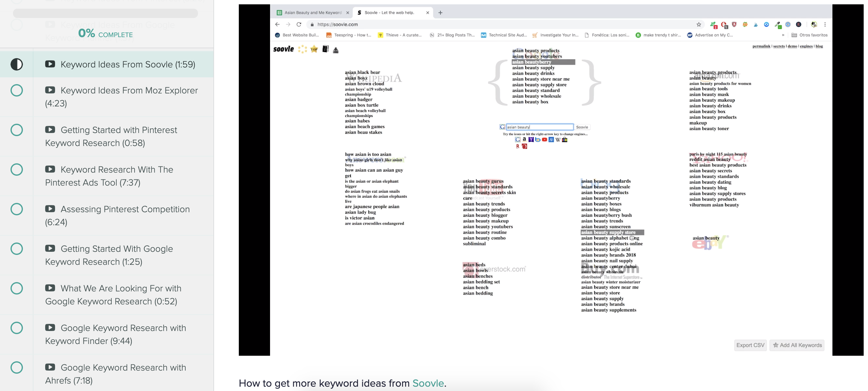The image size is (868, 391).
Task: Open the engines link
Action: tap(806, 46)
